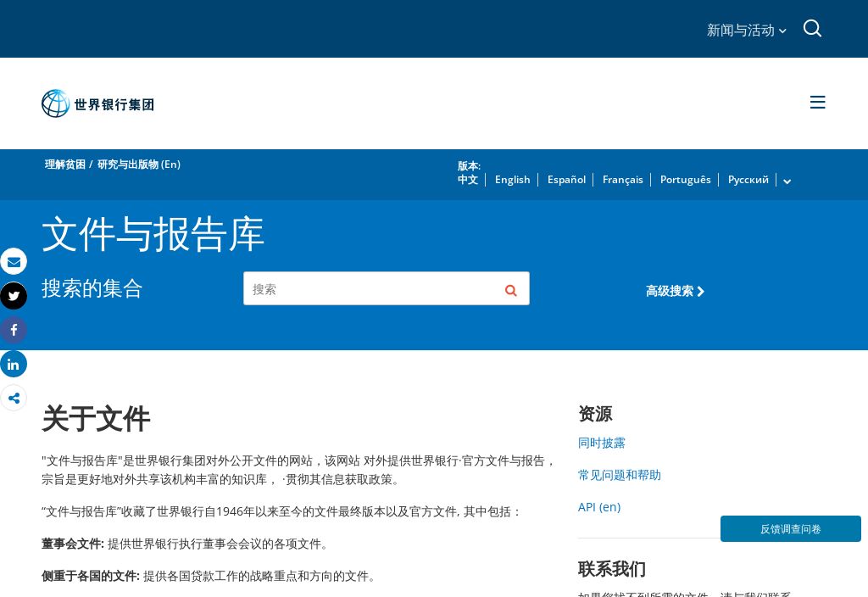Share the page on Twitter
The image size is (868, 597).
click(14, 296)
